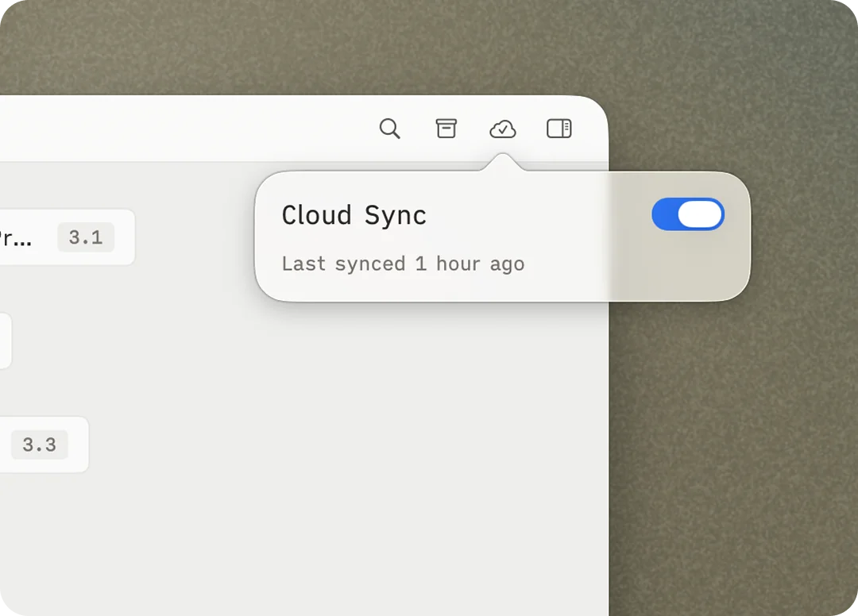Select the Cloud Sync heading in the popover
The width and height of the screenshot is (858, 616).
(354, 214)
